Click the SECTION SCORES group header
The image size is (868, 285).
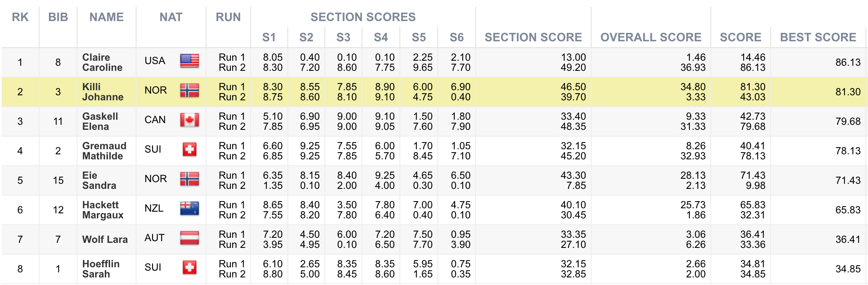coord(363,17)
